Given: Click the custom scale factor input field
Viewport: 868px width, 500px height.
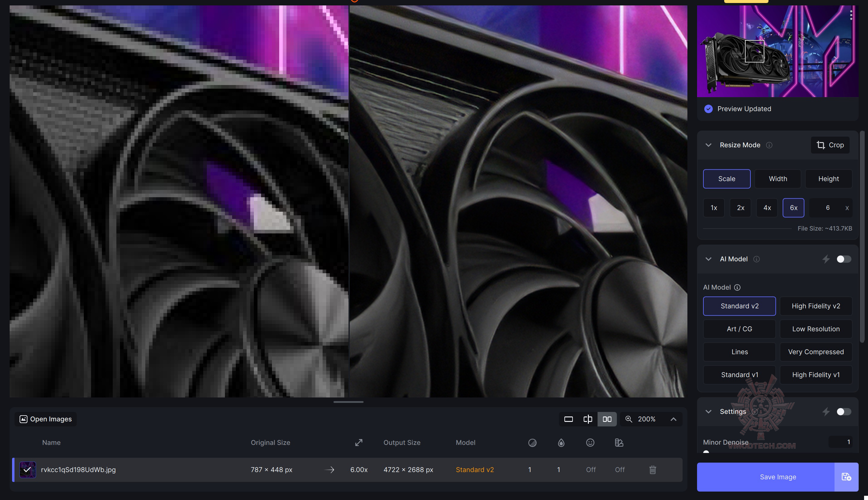Looking at the screenshot, I should [x=827, y=207].
